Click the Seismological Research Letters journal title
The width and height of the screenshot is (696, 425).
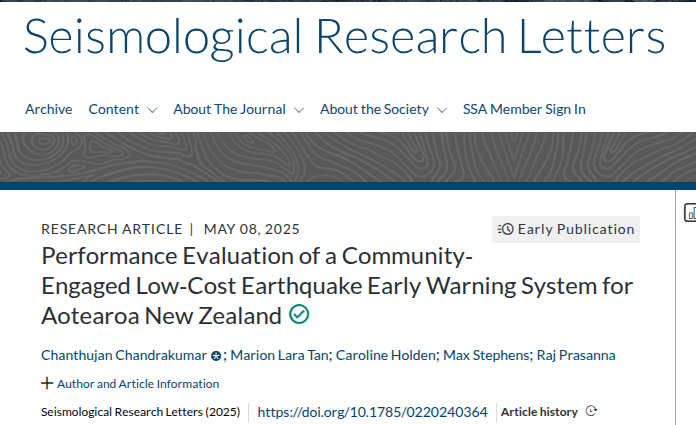[x=344, y=37]
